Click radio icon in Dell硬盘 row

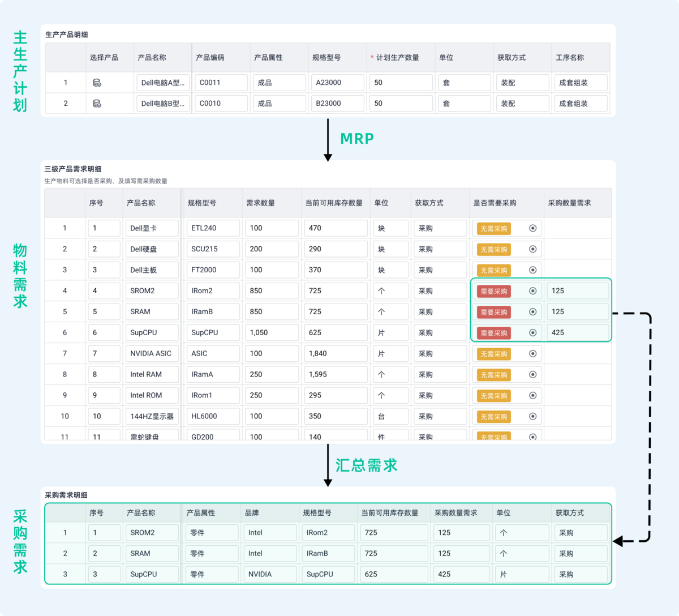coord(532,249)
